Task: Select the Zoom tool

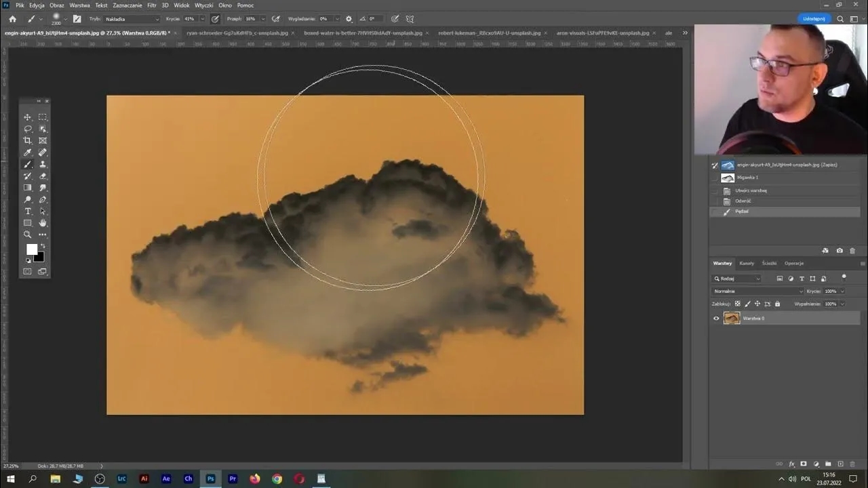Action: [x=28, y=235]
